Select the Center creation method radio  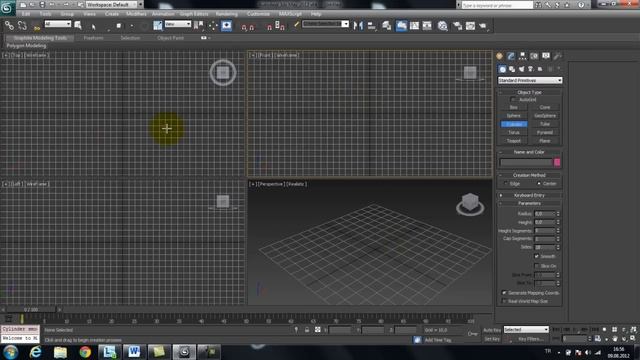click(x=539, y=184)
